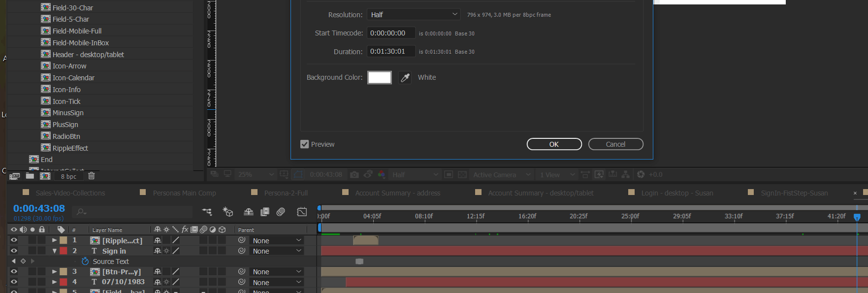Viewport: 868px width, 293px height.
Task: Toggle the Draft 3D icon in the timeline
Action: 227,212
